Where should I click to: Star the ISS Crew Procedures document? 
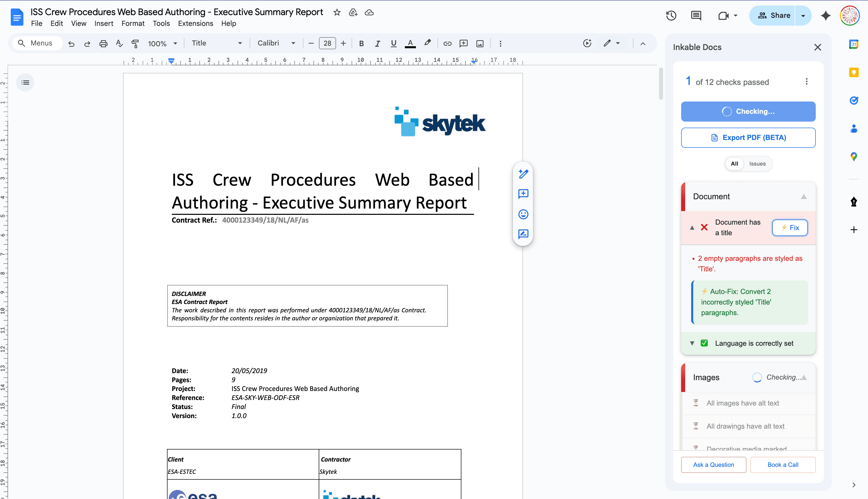tap(337, 12)
